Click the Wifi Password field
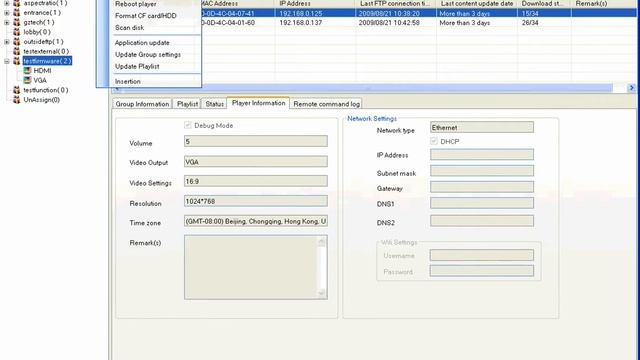 [482, 271]
